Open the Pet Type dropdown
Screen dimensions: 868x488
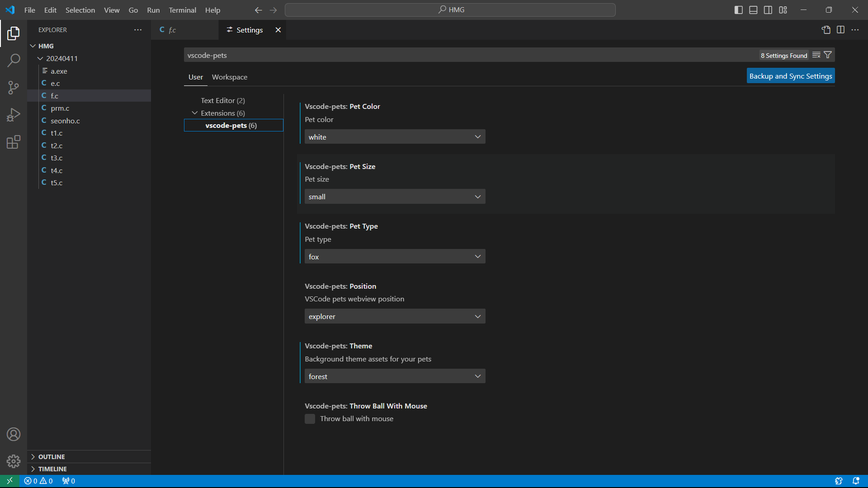pyautogui.click(x=395, y=257)
